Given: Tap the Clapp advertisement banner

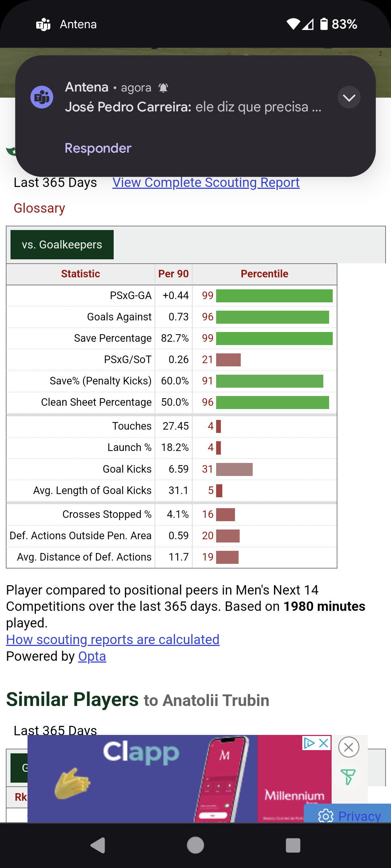Looking at the screenshot, I should 145,778.
